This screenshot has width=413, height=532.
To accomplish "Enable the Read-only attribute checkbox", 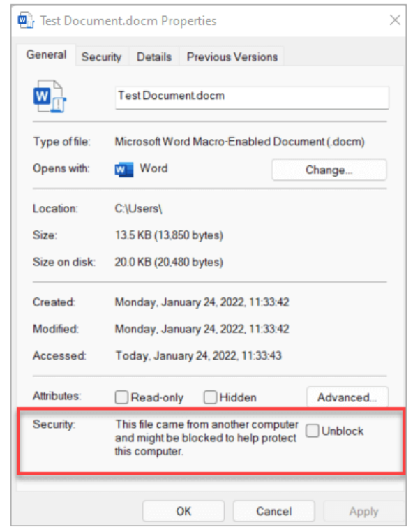I will click(121, 397).
